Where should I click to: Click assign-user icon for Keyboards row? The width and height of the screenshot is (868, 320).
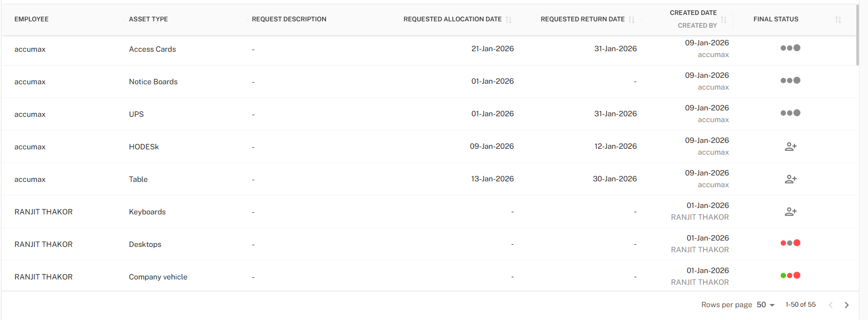coord(790,212)
